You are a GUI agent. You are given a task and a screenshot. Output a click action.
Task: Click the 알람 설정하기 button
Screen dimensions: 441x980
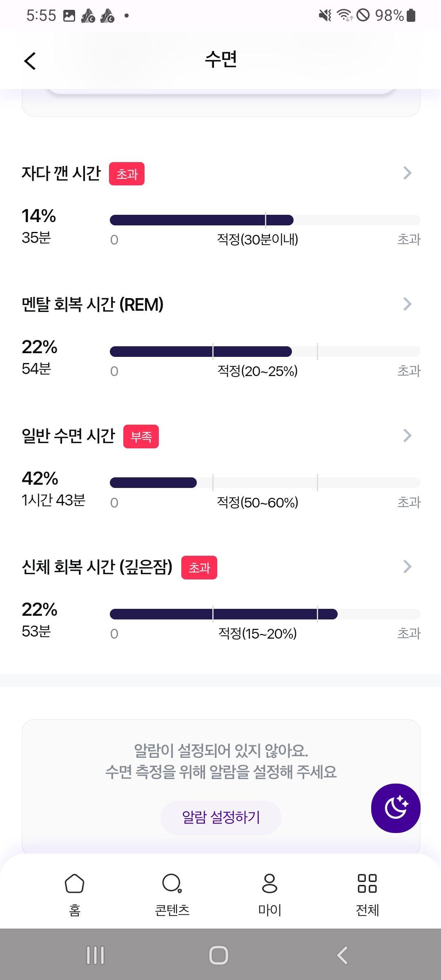coord(221,817)
